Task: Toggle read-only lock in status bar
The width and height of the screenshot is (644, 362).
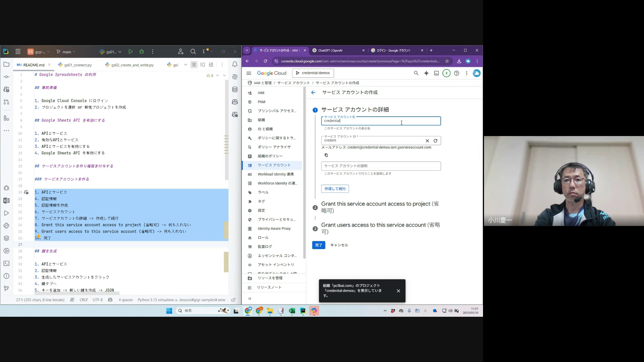Action: click(233, 300)
